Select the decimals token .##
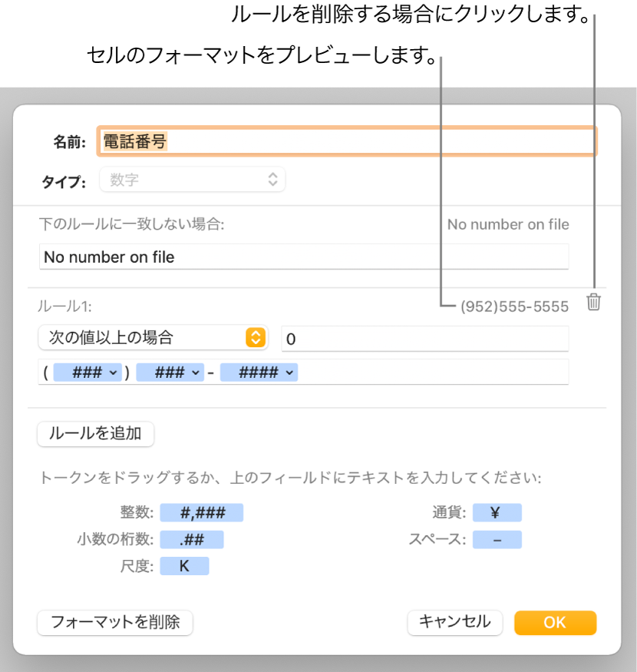The width and height of the screenshot is (637, 672). [192, 539]
